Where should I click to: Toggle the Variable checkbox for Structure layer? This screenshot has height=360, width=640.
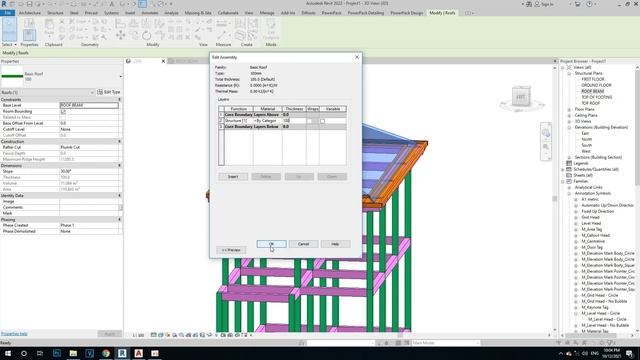pyautogui.click(x=322, y=121)
